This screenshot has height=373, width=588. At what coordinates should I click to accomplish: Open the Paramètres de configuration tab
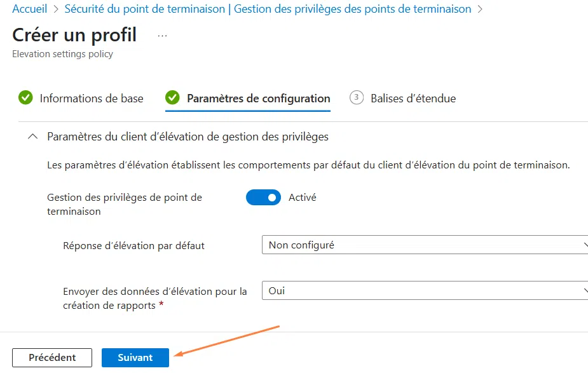click(257, 98)
